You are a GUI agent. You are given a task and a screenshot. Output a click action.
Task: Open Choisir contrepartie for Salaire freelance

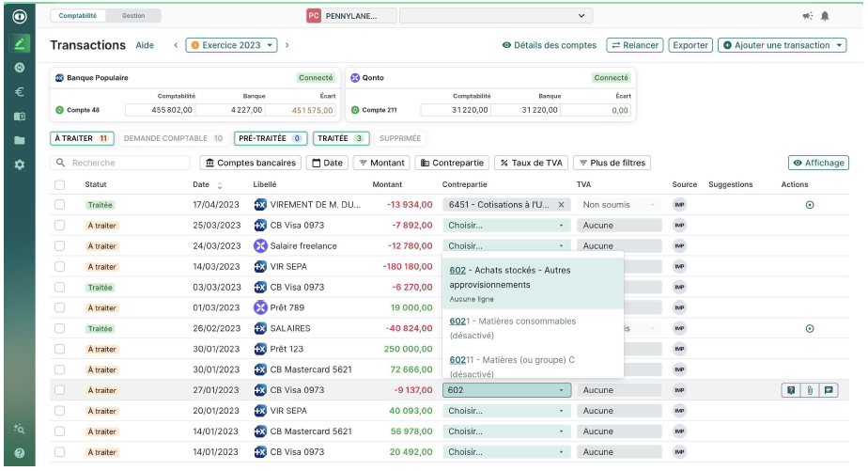tap(506, 246)
